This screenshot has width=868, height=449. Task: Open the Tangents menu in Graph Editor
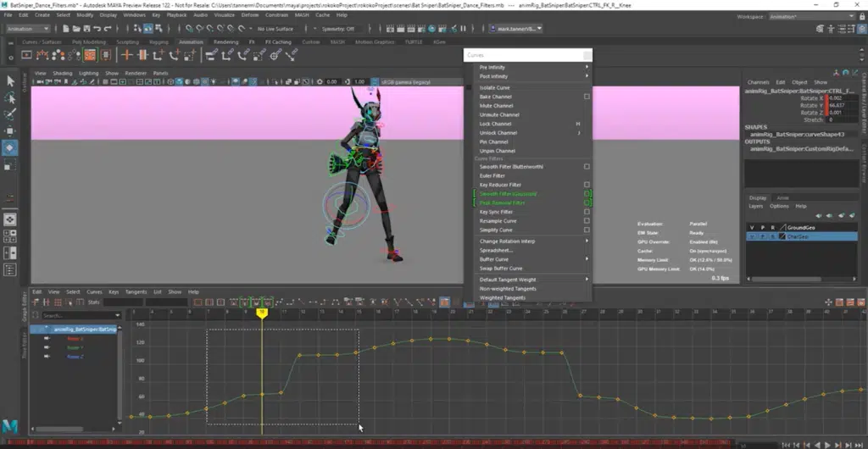(x=136, y=292)
